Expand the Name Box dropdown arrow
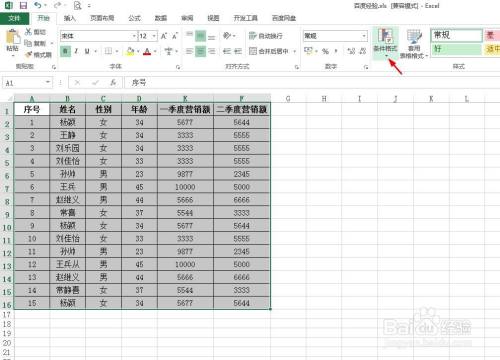 [48, 82]
